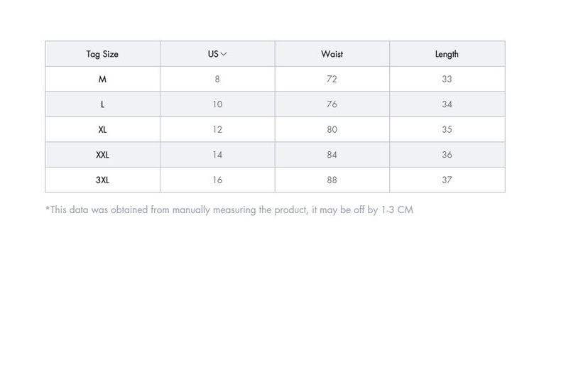561x392 pixels.
Task: Select the M tag size cell
Action: point(102,79)
